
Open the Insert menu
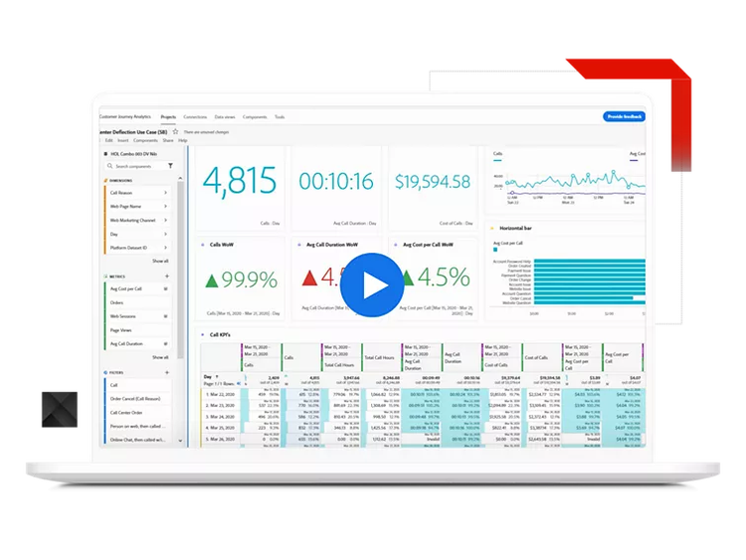point(123,140)
